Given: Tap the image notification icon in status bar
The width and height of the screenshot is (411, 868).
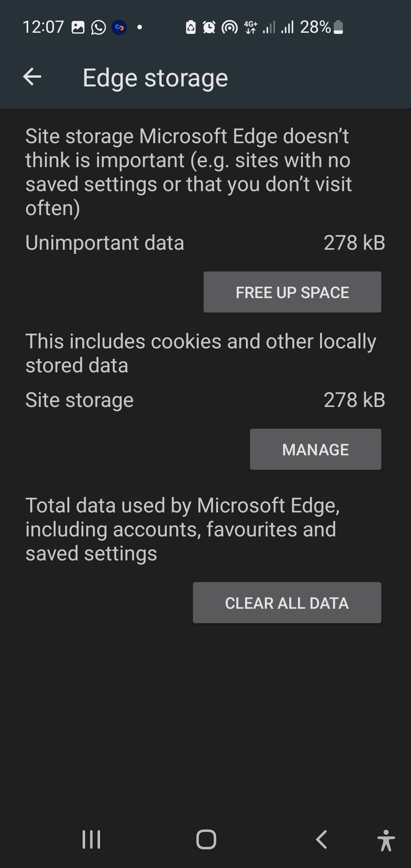Looking at the screenshot, I should (x=78, y=27).
